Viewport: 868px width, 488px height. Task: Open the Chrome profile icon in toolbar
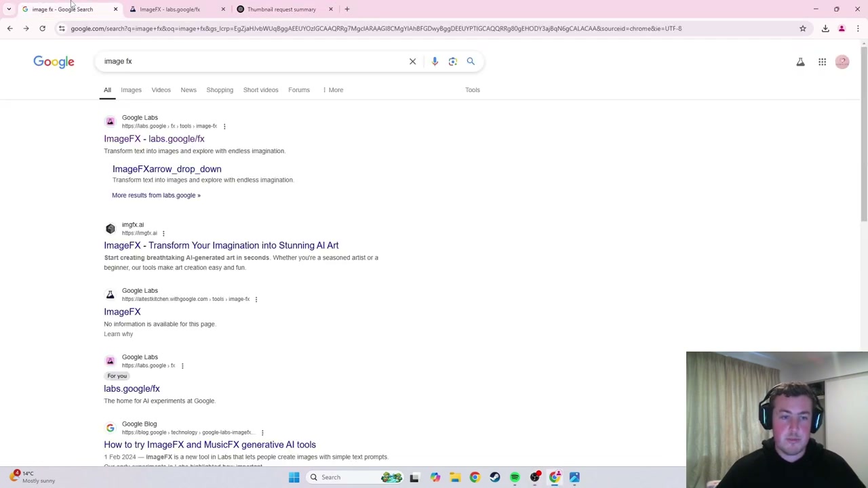[x=842, y=28]
